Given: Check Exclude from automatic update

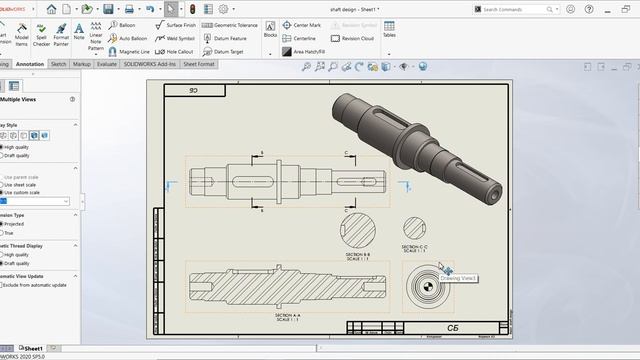Looking at the screenshot, I should [1, 285].
